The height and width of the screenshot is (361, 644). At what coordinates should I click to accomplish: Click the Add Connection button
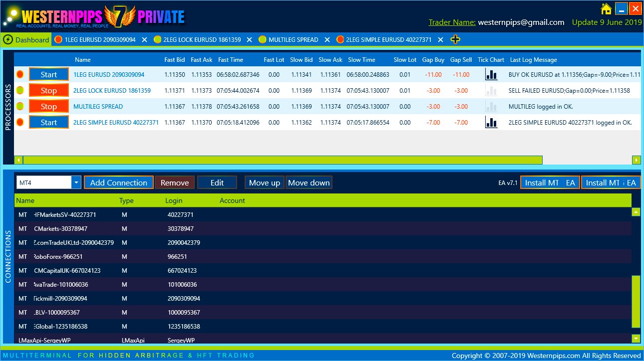tap(119, 182)
